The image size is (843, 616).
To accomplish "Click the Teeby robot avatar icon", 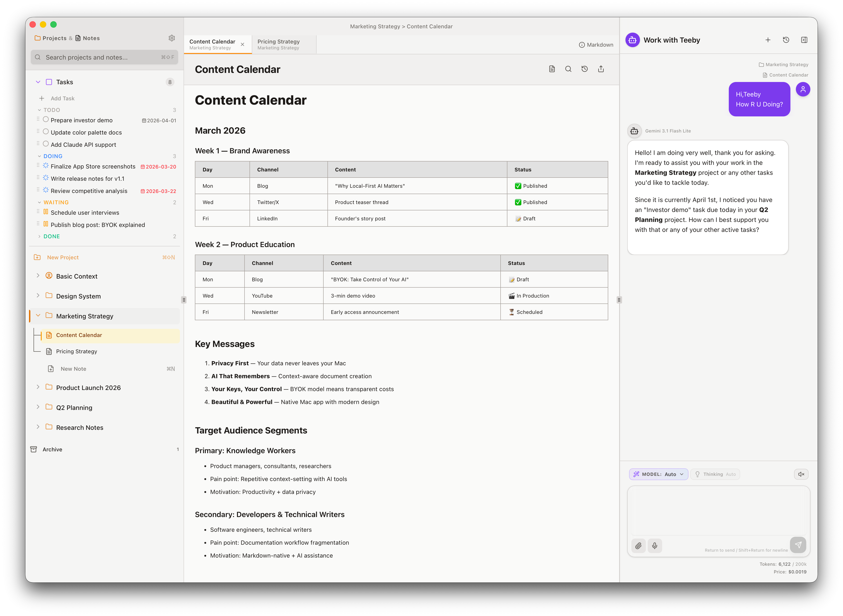I will point(633,40).
